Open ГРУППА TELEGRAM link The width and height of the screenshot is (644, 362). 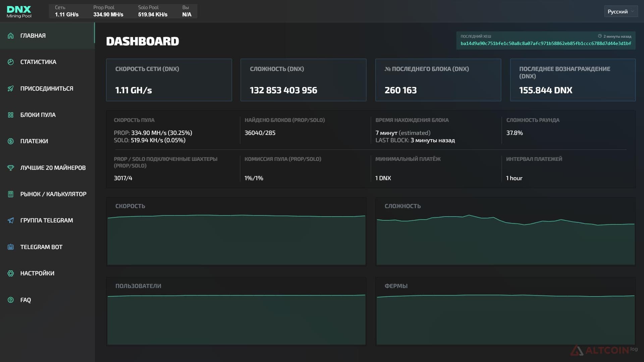(x=47, y=220)
